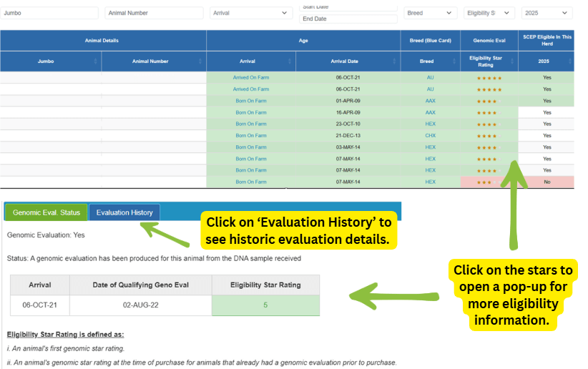Open the 2025 year filter dropdown

point(547,13)
